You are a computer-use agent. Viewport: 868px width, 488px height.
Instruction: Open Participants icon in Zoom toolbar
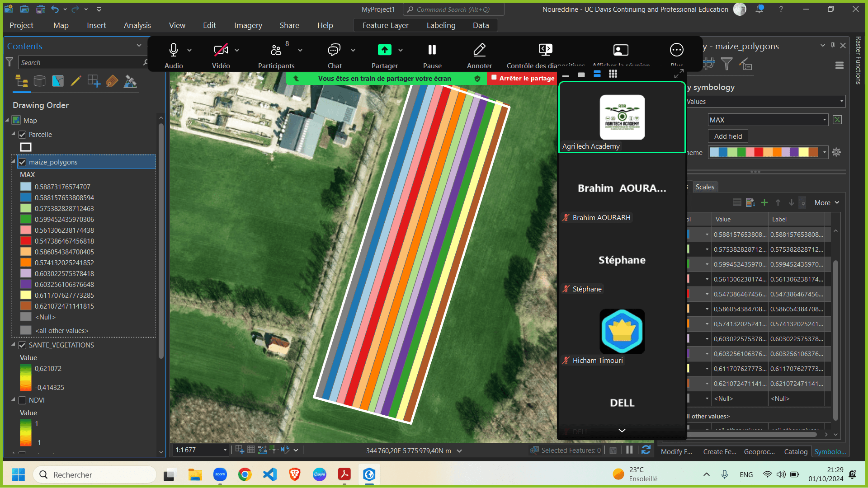(x=276, y=50)
